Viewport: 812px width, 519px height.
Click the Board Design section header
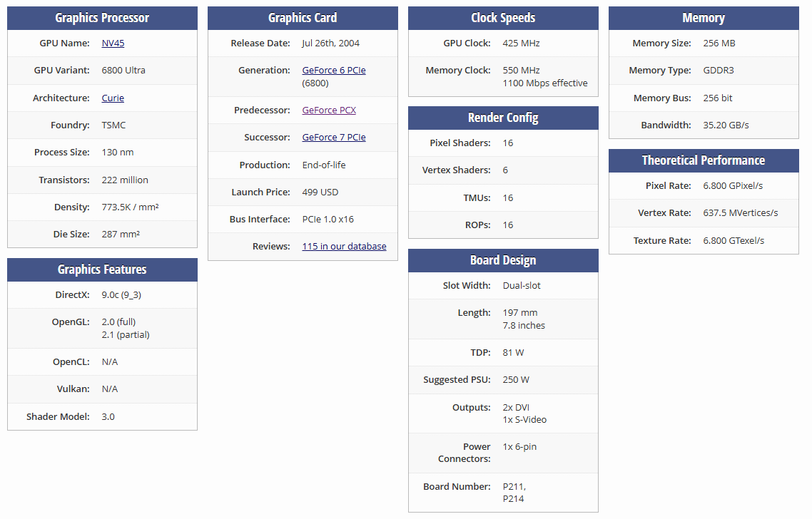pos(503,261)
